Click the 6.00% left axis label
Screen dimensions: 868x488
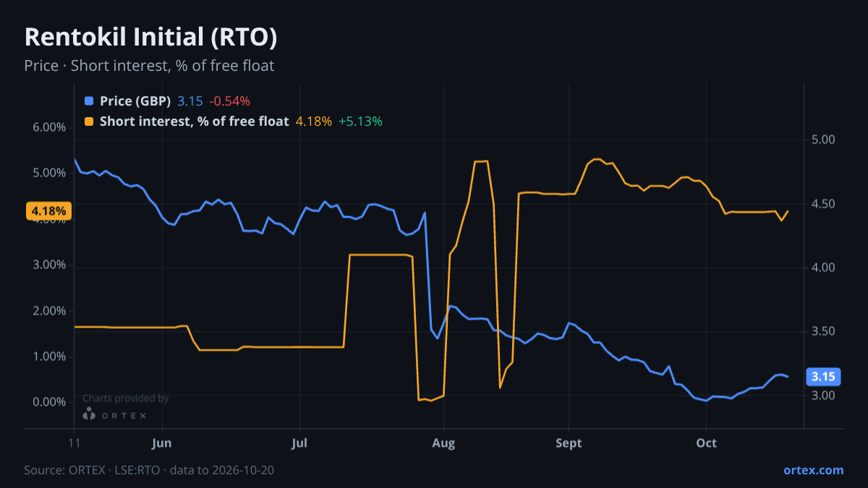(48, 127)
